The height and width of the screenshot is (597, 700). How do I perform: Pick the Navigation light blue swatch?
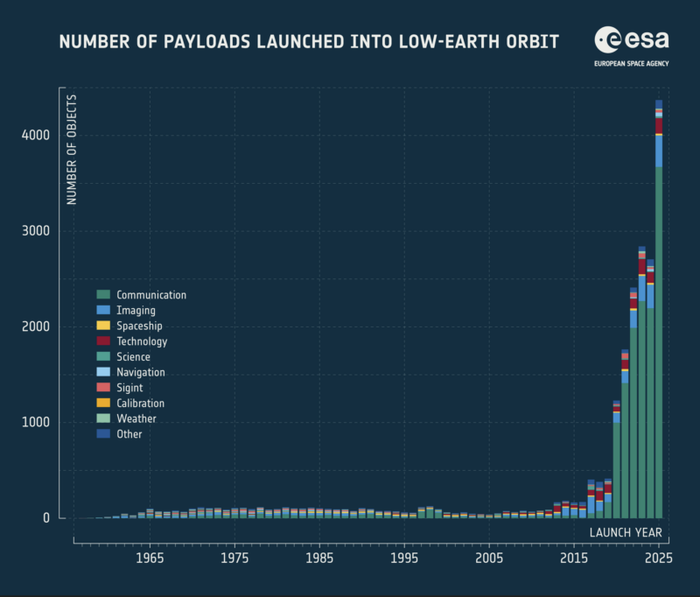103,371
